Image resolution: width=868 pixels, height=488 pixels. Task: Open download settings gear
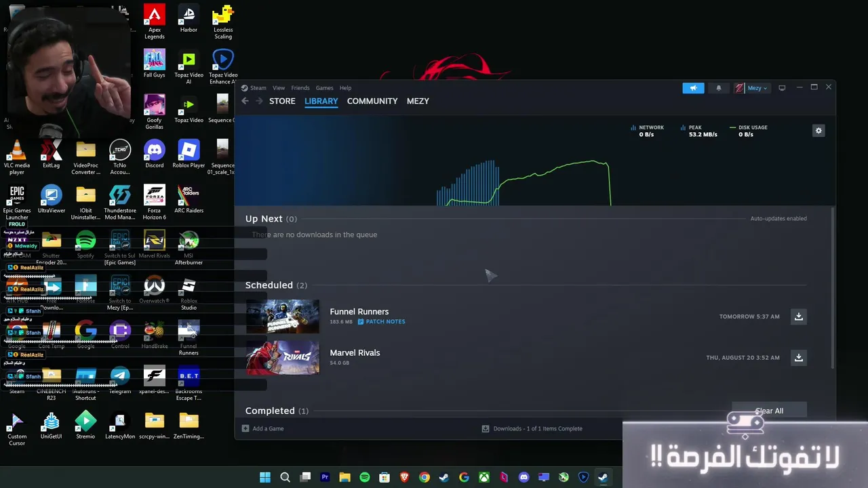[x=818, y=131]
